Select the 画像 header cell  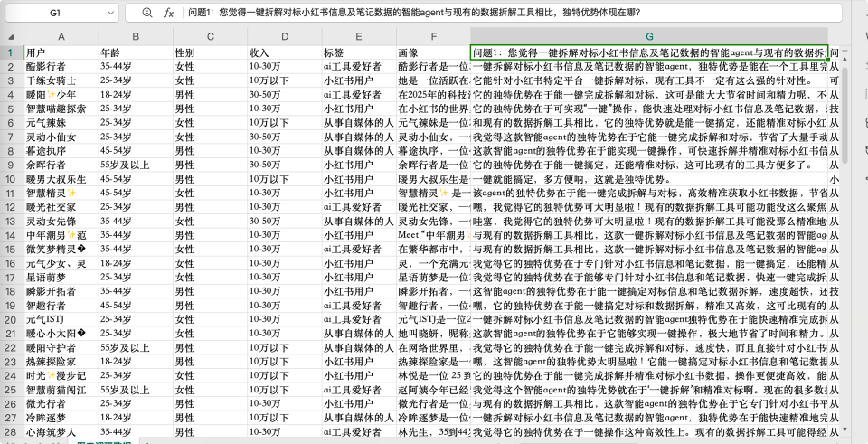pos(433,52)
